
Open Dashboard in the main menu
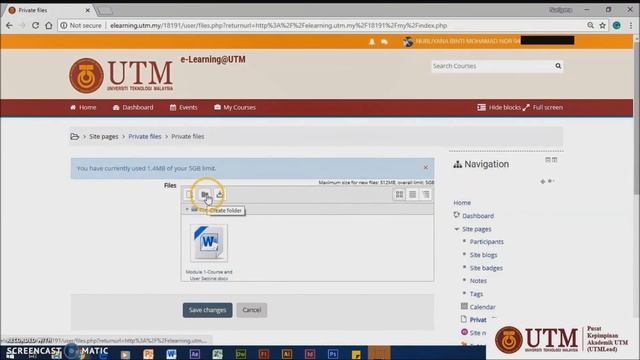[x=133, y=107]
